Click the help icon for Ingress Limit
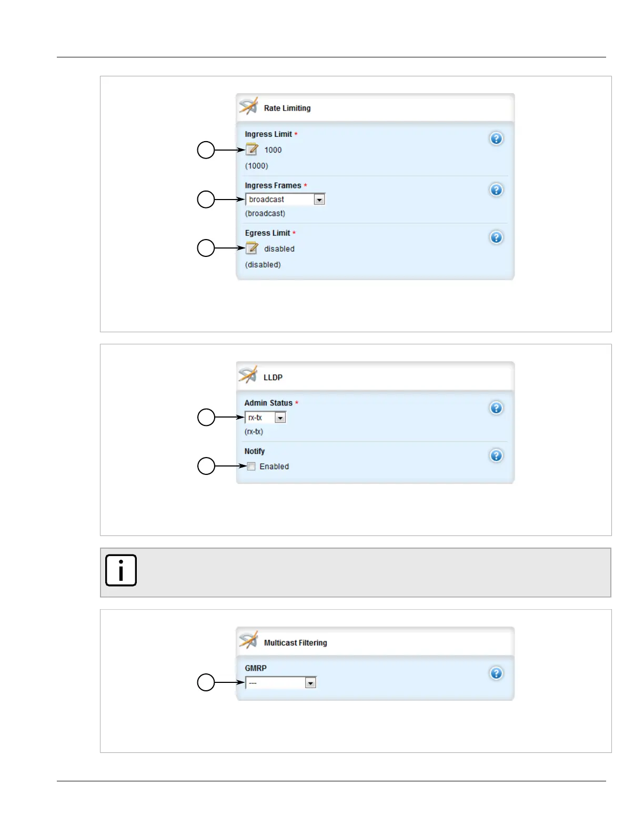 click(x=496, y=139)
